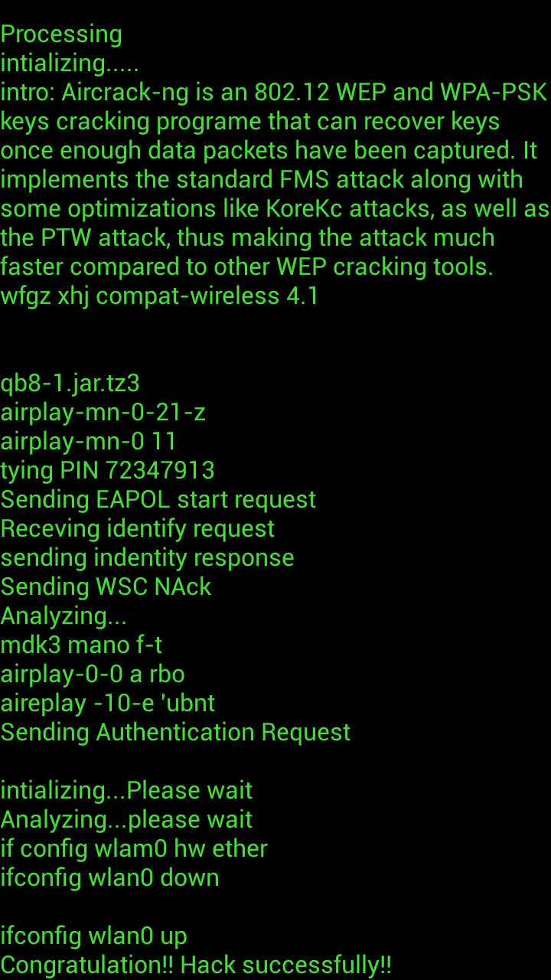551x980 pixels.
Task: Click 'Sending Authentication Request' line
Action: click(x=175, y=732)
